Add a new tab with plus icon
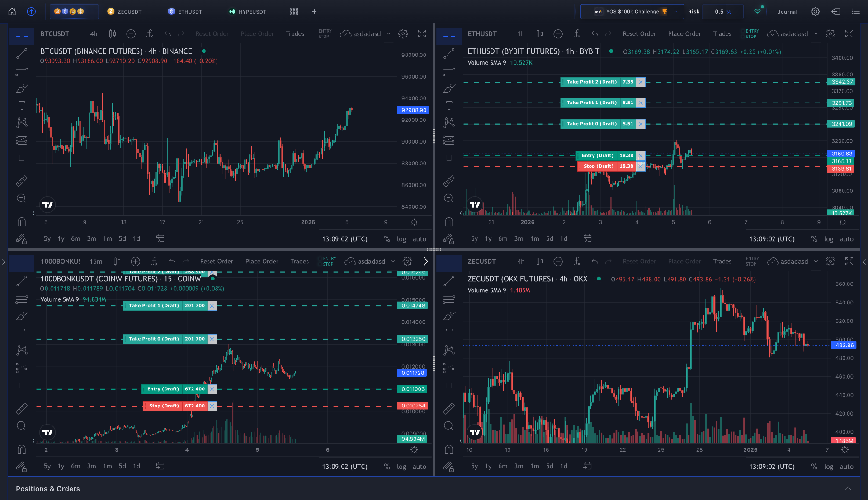 point(314,12)
